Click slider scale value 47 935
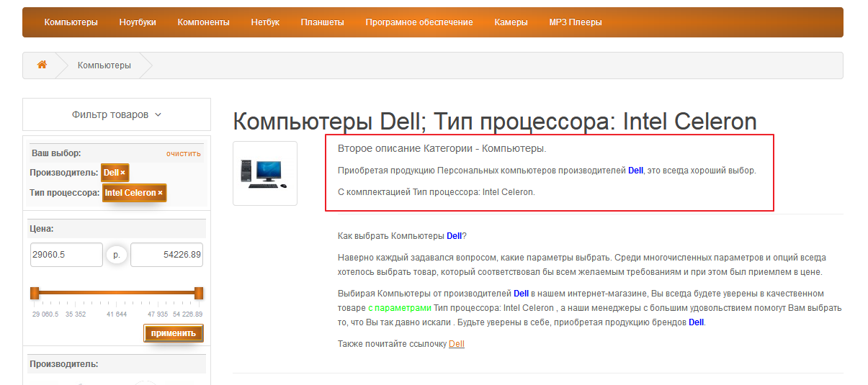 pyautogui.click(x=158, y=314)
